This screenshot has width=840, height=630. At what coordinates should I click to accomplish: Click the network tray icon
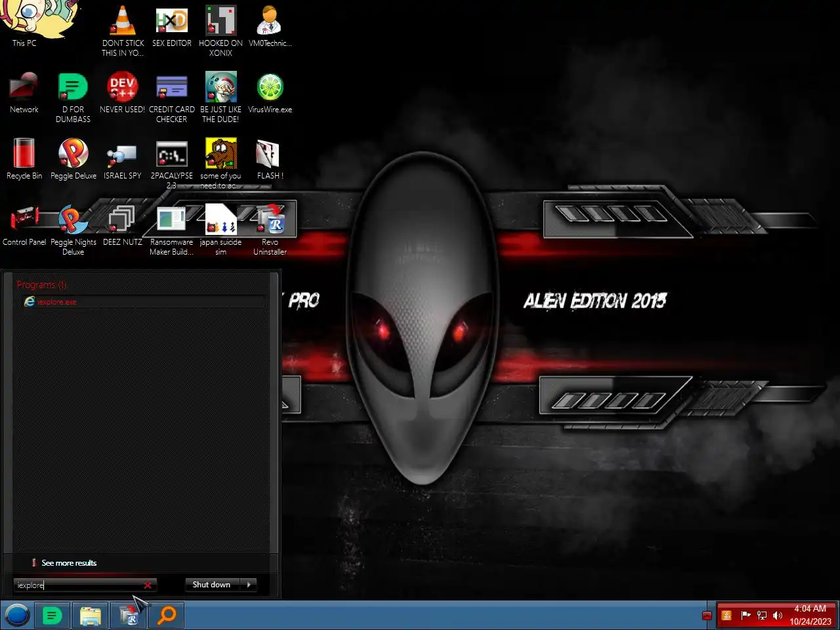point(762,616)
